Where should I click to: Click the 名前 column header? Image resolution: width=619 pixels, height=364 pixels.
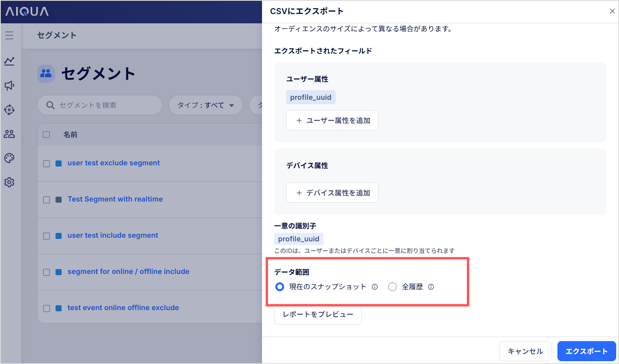pyautogui.click(x=70, y=135)
